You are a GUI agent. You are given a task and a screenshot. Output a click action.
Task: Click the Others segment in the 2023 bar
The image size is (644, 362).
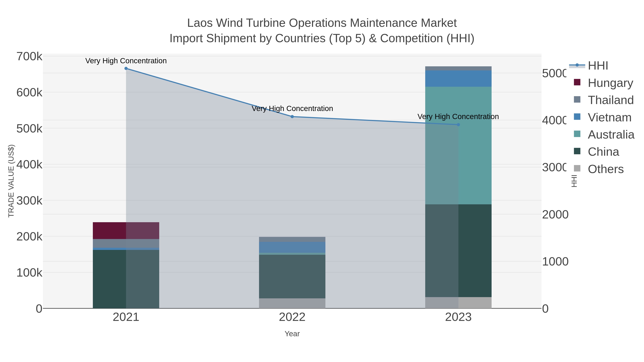point(458,303)
